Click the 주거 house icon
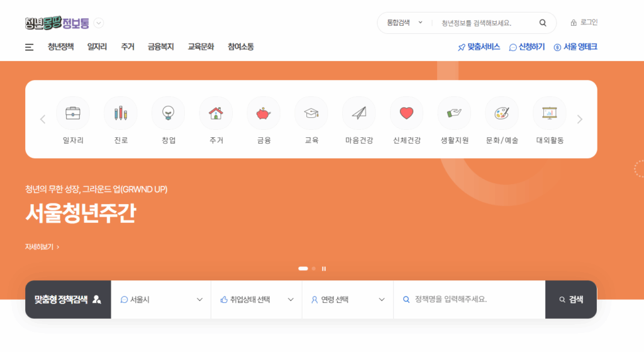This screenshot has height=352, width=644. pyautogui.click(x=216, y=113)
